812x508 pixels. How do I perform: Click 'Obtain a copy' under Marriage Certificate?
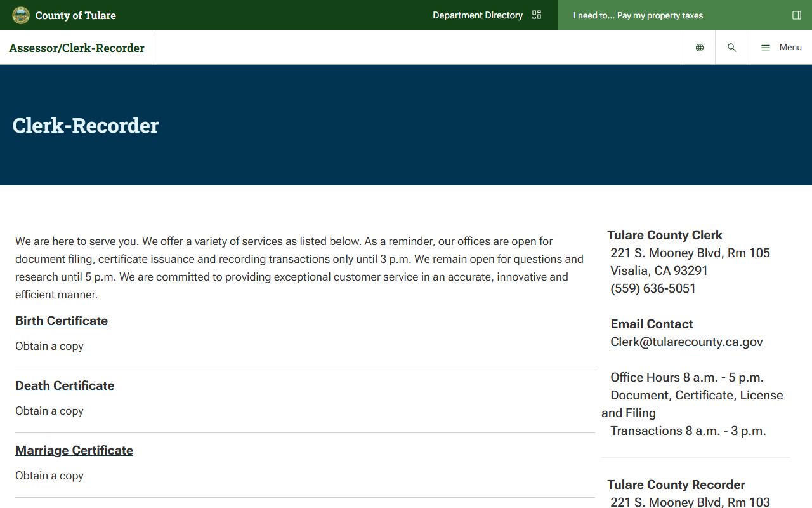[x=49, y=476]
